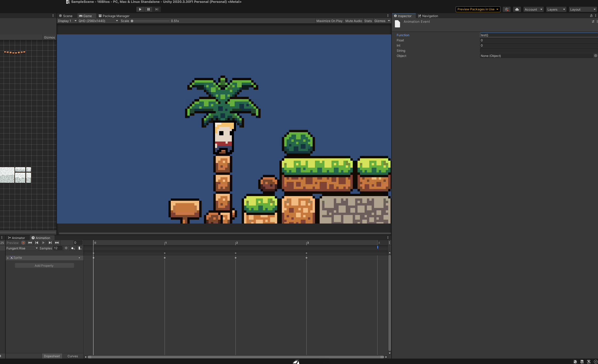Open the QHD resolution dropdown
This screenshot has width=598, height=364.
pyautogui.click(x=98, y=21)
